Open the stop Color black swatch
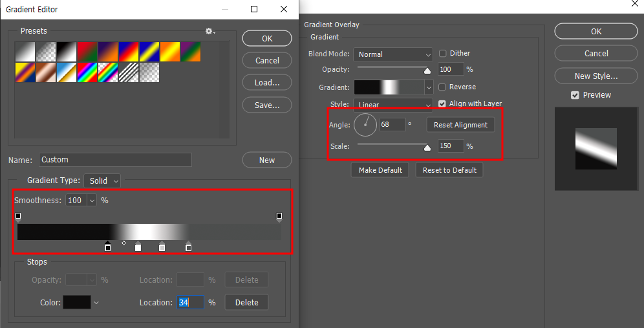 click(77, 302)
